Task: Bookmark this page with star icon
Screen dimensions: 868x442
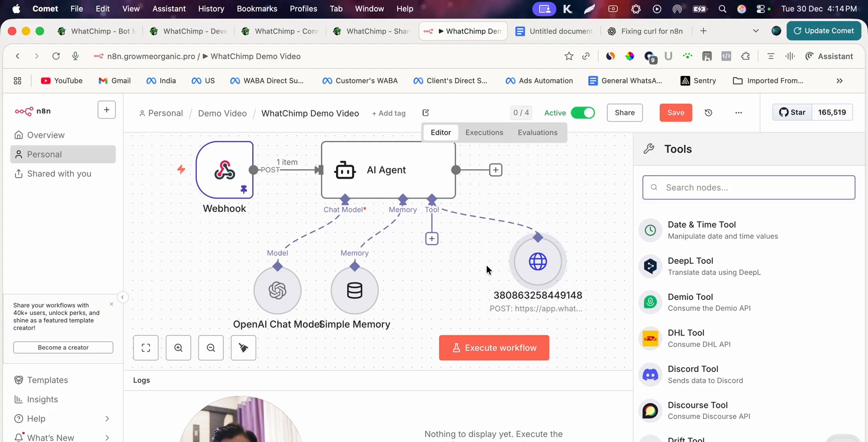Action: click(x=569, y=56)
